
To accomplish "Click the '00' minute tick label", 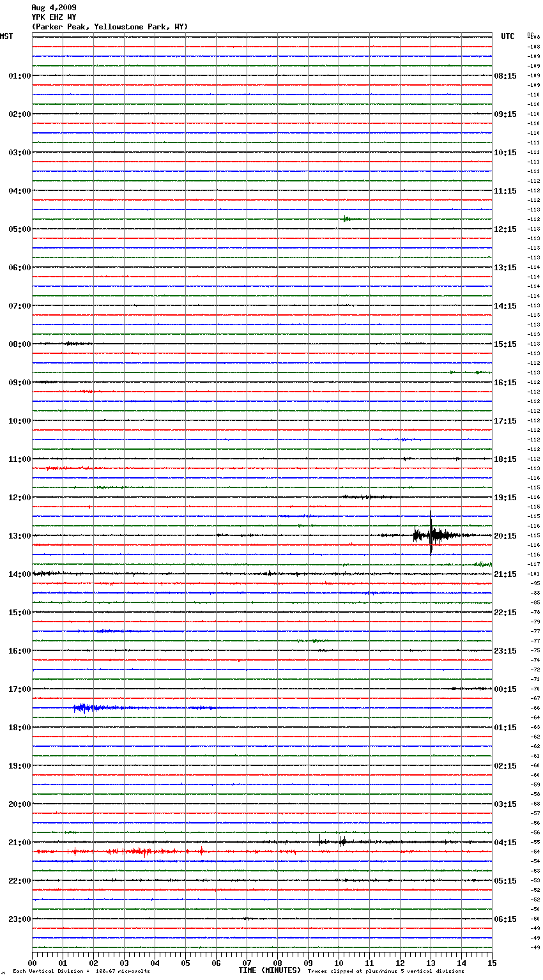I will click(32, 963).
